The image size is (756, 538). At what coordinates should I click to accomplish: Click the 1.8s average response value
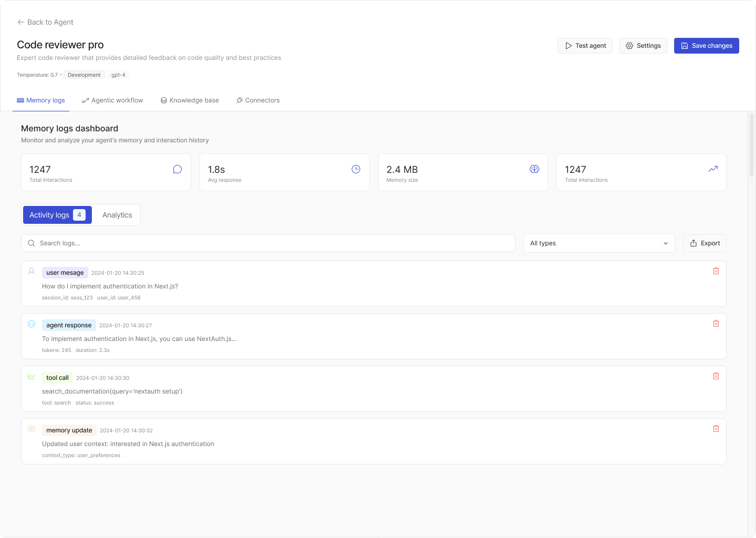(x=216, y=170)
